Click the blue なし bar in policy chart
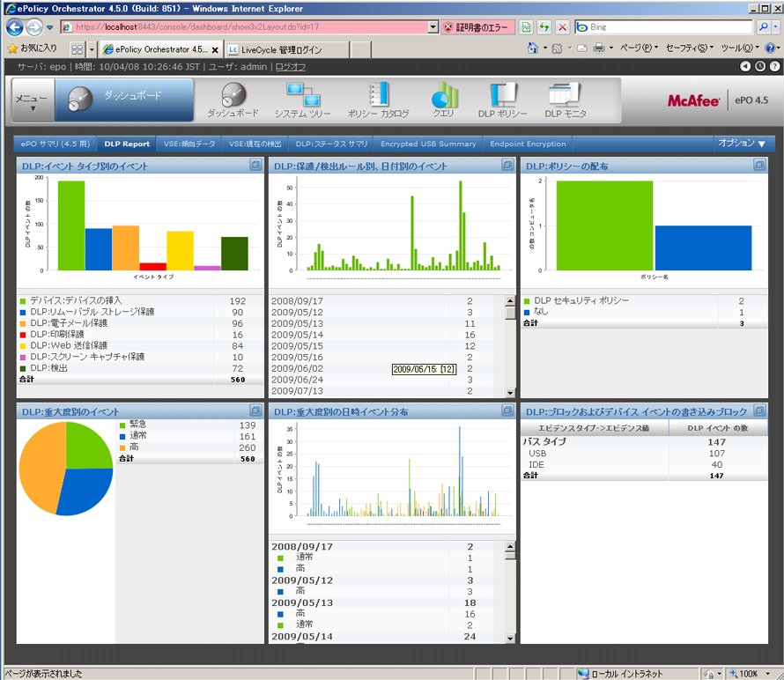The image size is (784, 680). [x=703, y=248]
